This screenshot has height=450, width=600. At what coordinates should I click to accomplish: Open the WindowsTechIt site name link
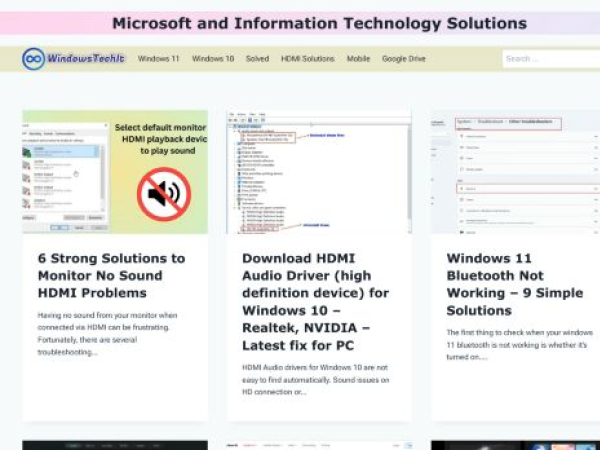[86, 59]
